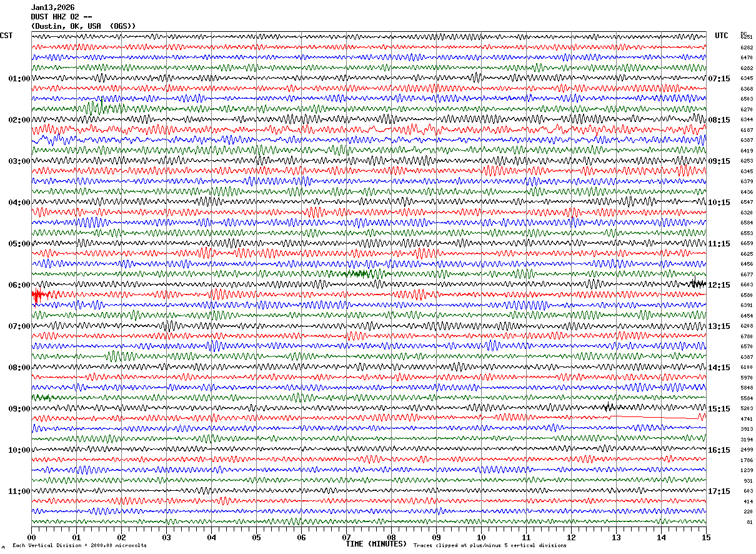Click the UTC timezone header
This screenshot has height=554, width=756.
722,36
